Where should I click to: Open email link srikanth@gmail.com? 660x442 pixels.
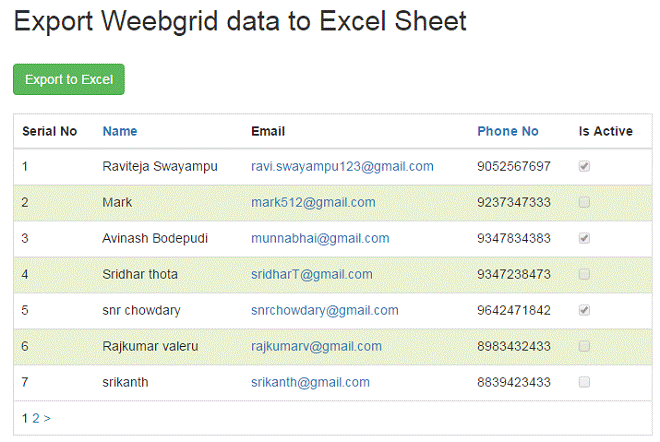click(x=310, y=382)
